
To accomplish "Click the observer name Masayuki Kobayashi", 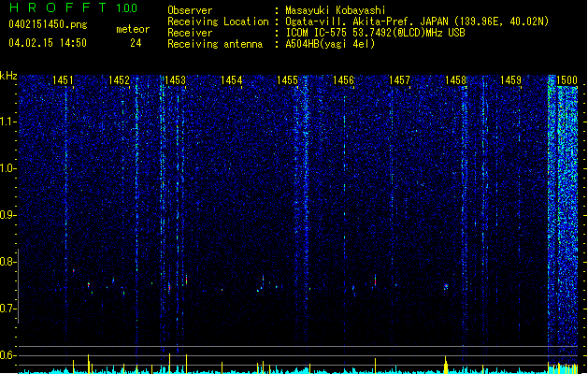I will pyautogui.click(x=336, y=10).
